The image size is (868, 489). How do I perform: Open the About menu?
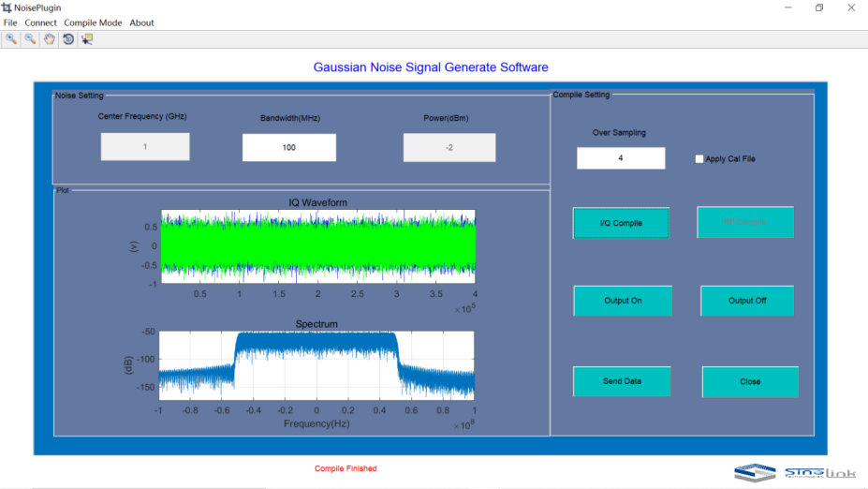[x=141, y=22]
